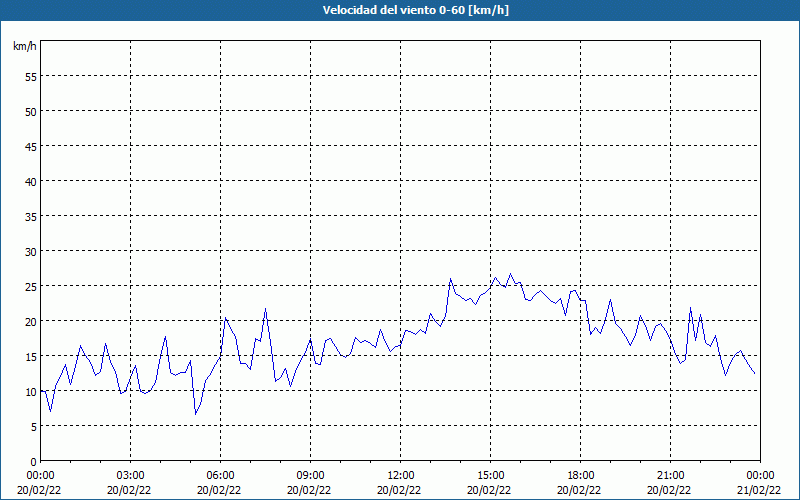Image resolution: width=800 pixels, height=500 pixels.
Task: Select the y-axis value "55"
Action: click(x=31, y=77)
